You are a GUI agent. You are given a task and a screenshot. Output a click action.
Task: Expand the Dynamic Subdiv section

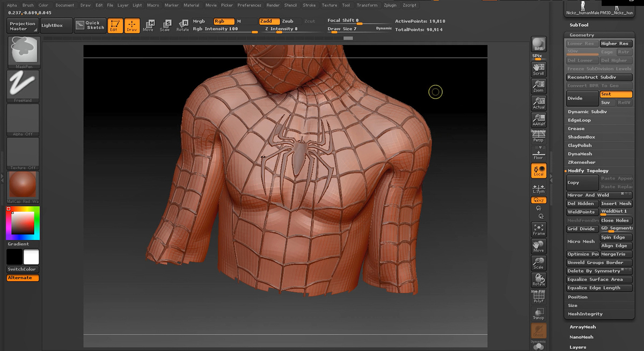[588, 112]
